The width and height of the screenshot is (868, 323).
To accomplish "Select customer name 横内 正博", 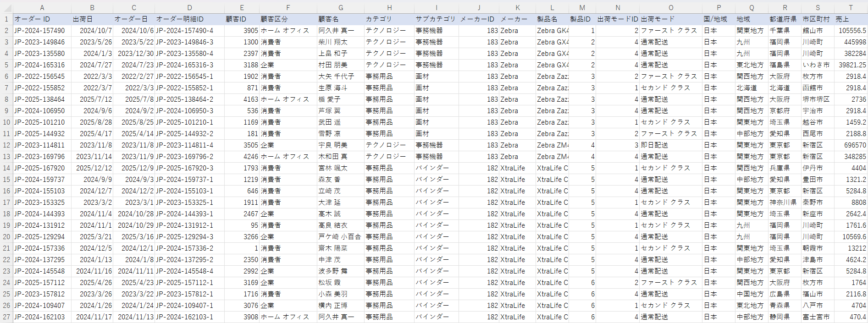I will pyautogui.click(x=341, y=305).
